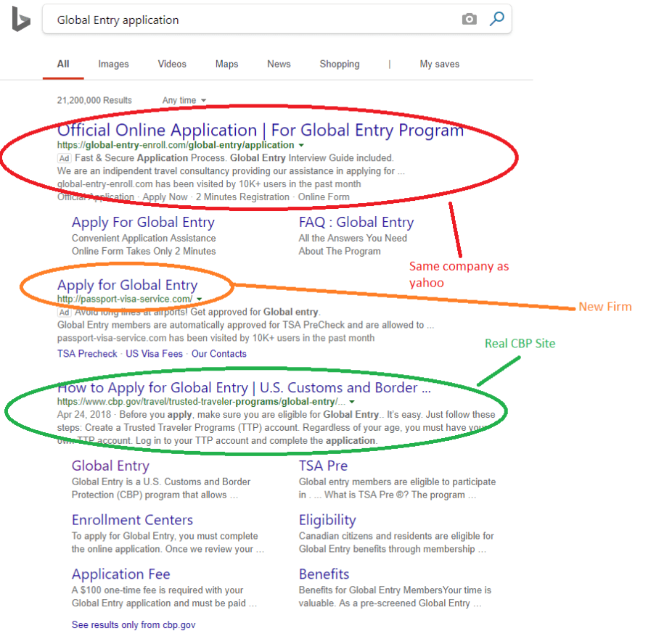Click the 21,200,000 Results count text
672x644 pixels.
[x=94, y=100]
